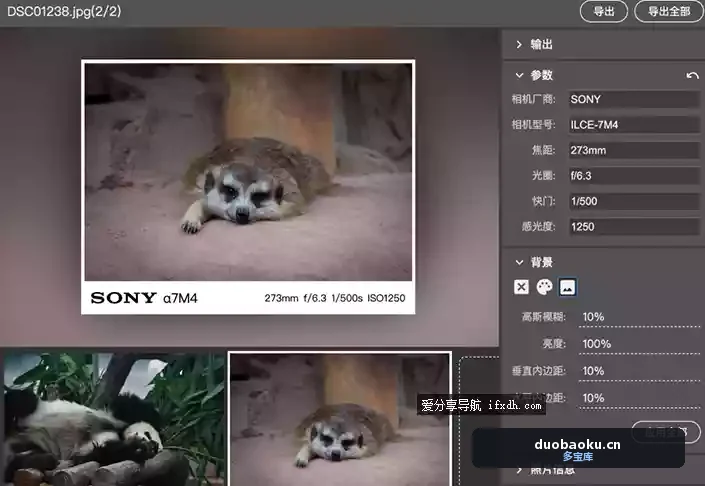705x486 pixels.
Task: Click the 导出 export button
Action: pyautogui.click(x=604, y=11)
